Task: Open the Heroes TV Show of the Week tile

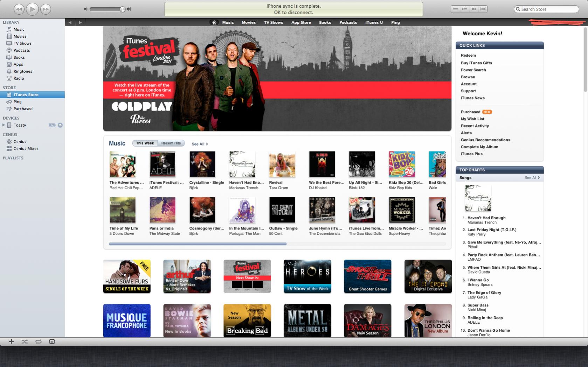Action: pyautogui.click(x=307, y=276)
